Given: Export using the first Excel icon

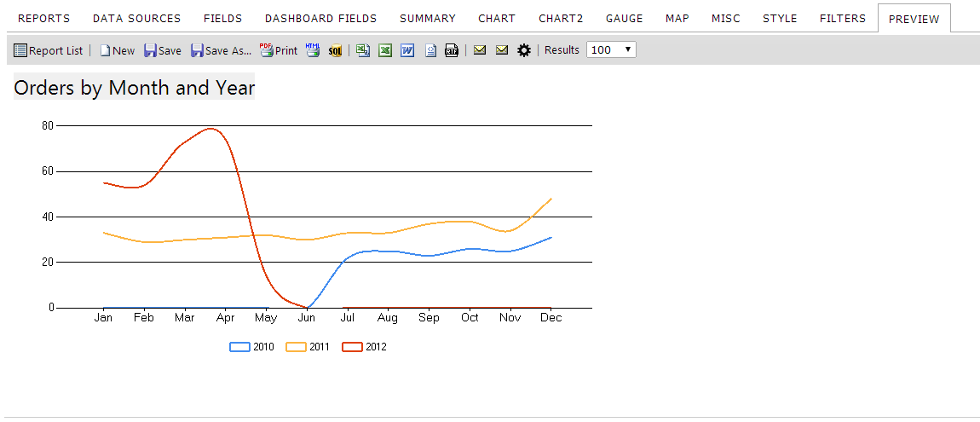Looking at the screenshot, I should (x=362, y=50).
